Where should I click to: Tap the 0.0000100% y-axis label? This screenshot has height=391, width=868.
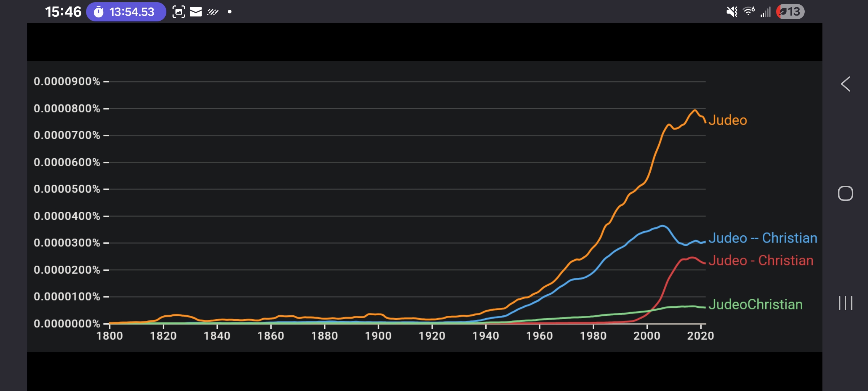point(67,297)
